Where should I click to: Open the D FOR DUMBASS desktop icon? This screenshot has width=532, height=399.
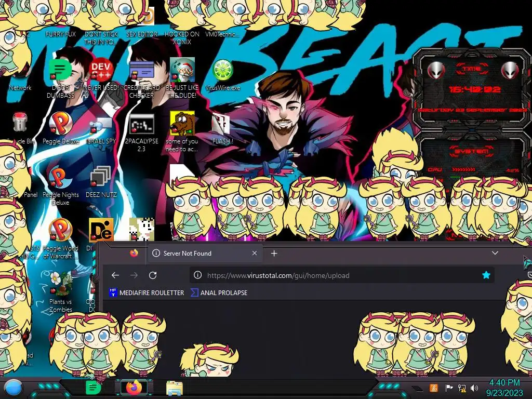(x=60, y=70)
